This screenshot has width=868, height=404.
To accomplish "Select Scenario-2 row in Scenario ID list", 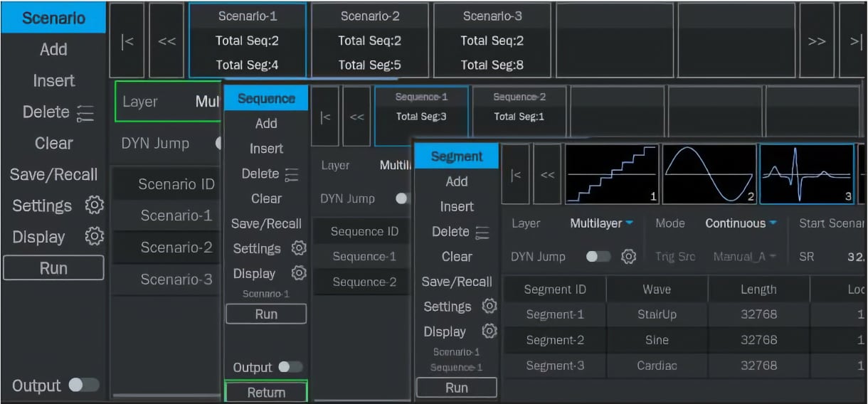I will pyautogui.click(x=166, y=248).
